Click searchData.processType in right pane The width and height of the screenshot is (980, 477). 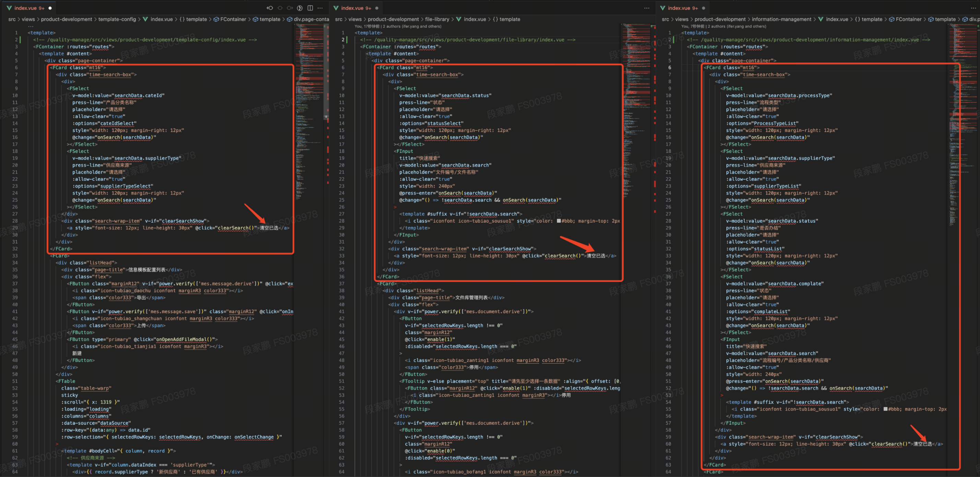[798, 95]
